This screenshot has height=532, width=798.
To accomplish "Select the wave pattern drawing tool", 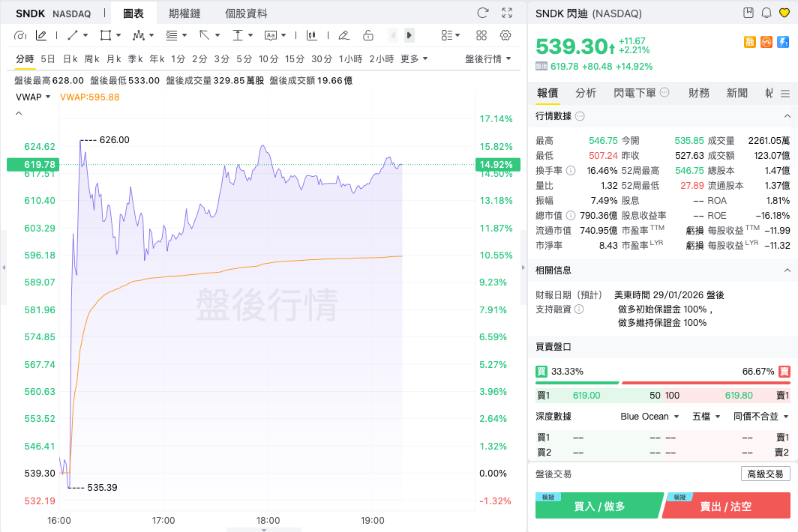I will pyautogui.click(x=139, y=35).
